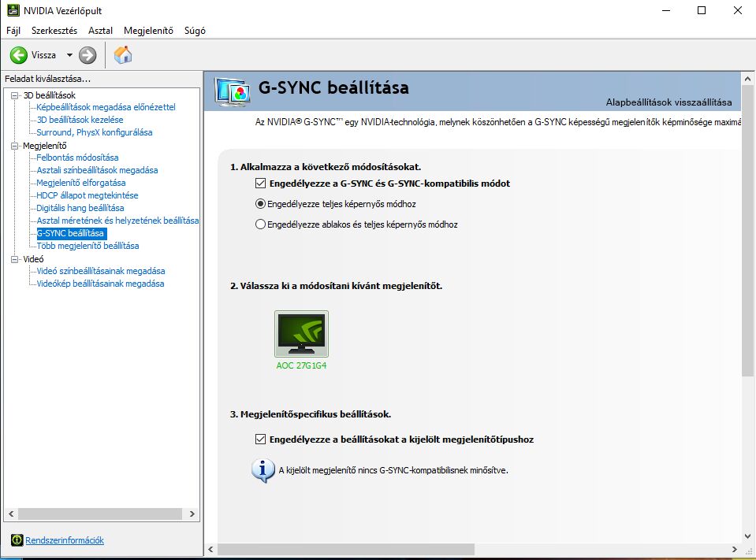Open Megjelenítő elforgatása
The image size is (756, 560).
81,183
